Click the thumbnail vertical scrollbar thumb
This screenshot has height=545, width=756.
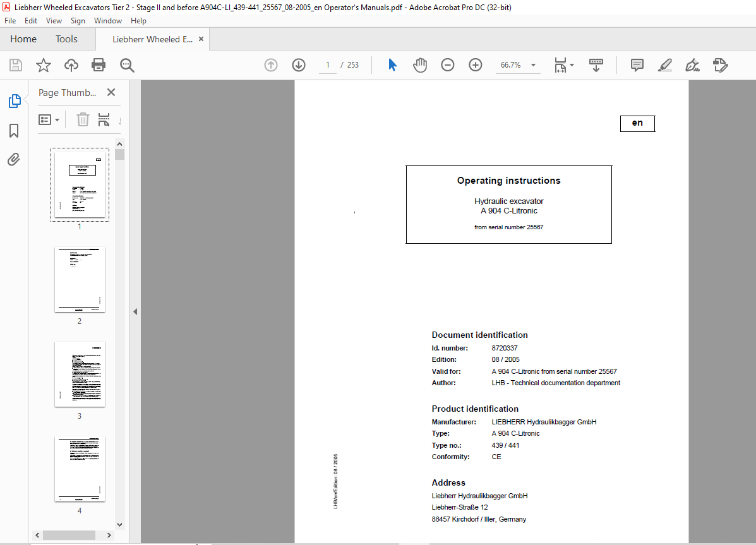pos(119,154)
